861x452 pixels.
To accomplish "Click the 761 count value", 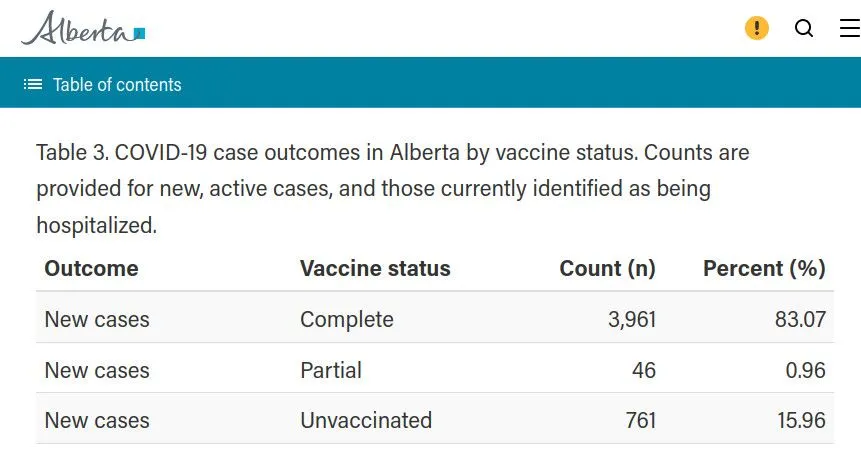I will point(638,420).
